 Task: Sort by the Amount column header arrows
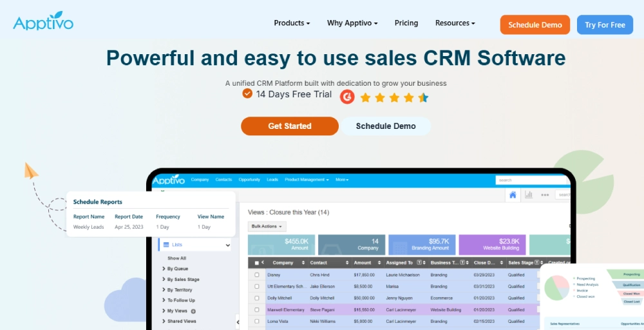coord(380,263)
